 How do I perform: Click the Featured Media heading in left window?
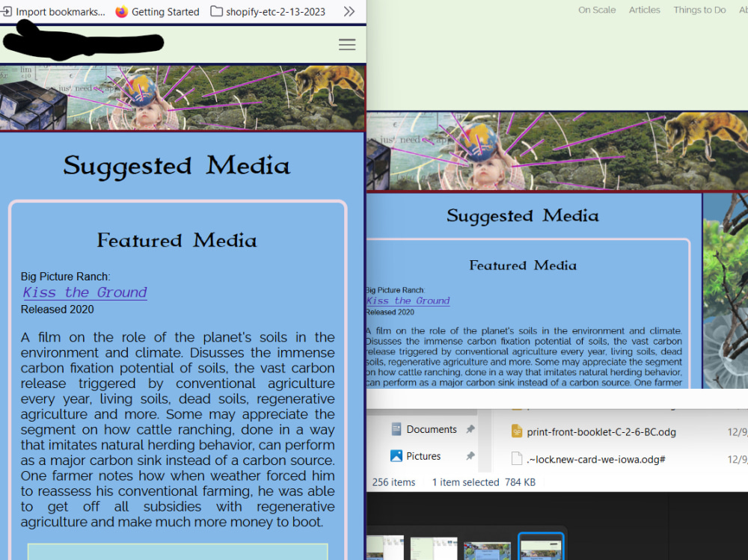[177, 240]
